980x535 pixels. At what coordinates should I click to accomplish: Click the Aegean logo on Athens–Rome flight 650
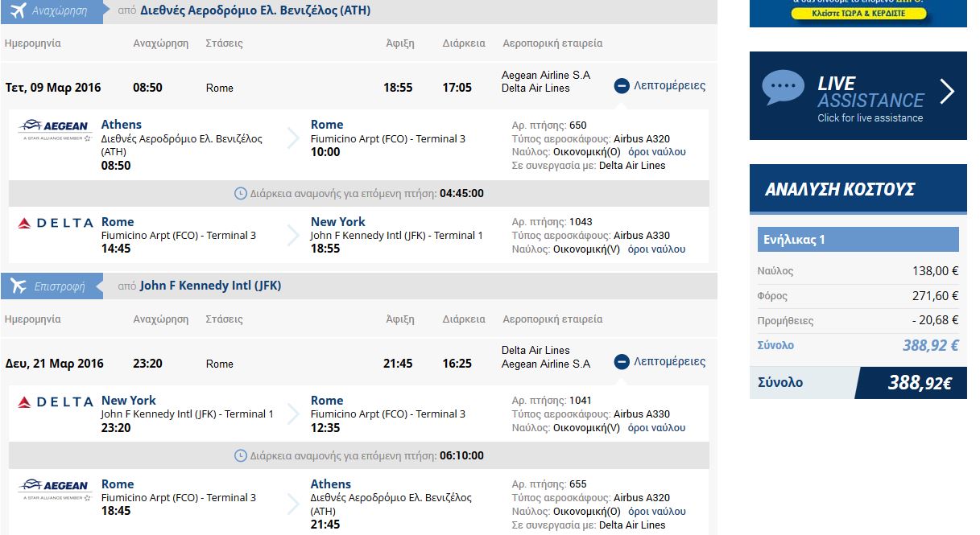pyautogui.click(x=55, y=129)
